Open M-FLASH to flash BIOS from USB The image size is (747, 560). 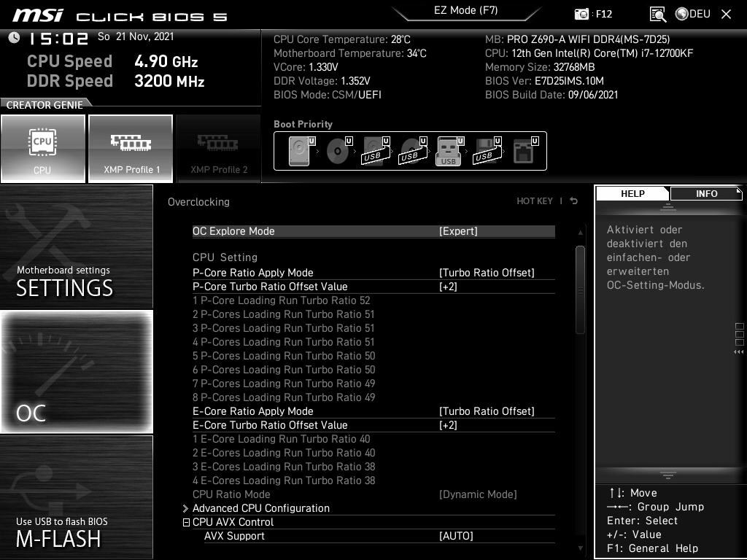76,510
